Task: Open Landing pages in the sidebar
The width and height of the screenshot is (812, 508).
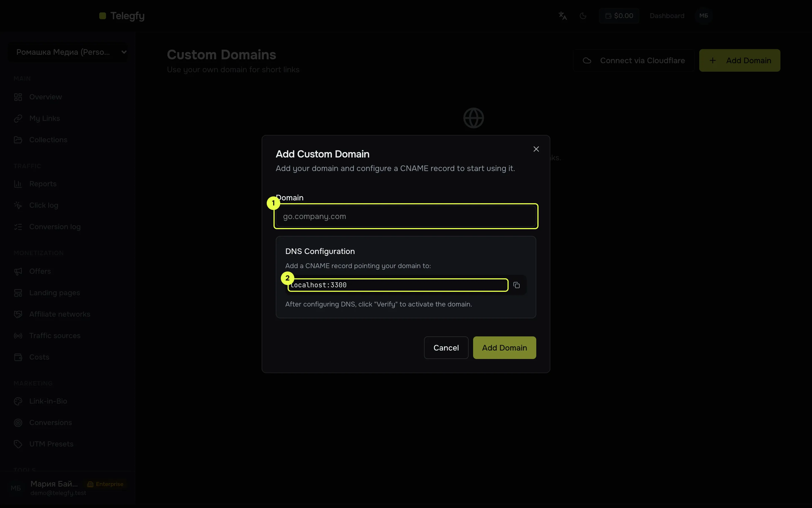Action: 54,293
